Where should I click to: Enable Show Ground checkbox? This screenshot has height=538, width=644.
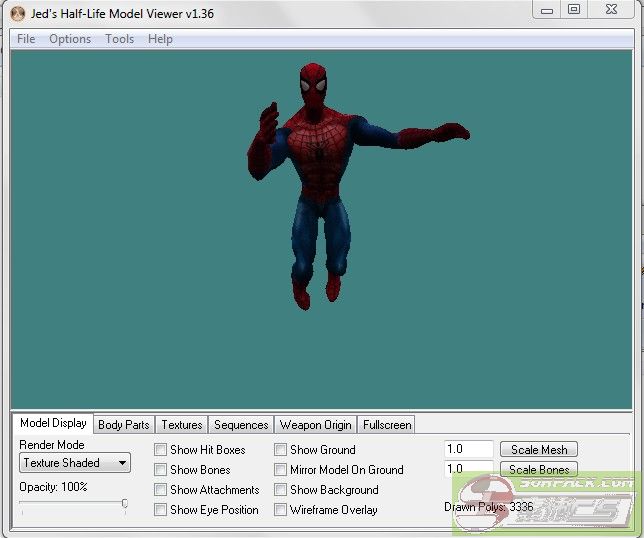tap(280, 450)
